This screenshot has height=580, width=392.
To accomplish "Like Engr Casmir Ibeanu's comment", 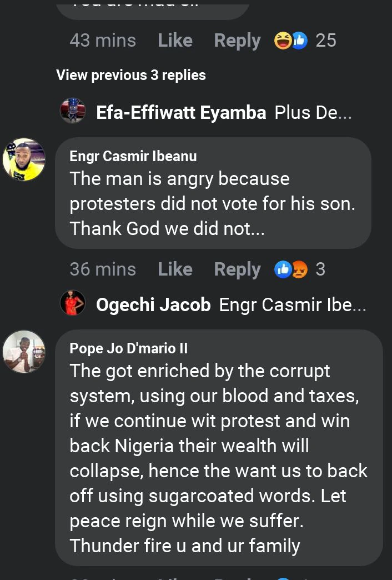I will pos(175,269).
